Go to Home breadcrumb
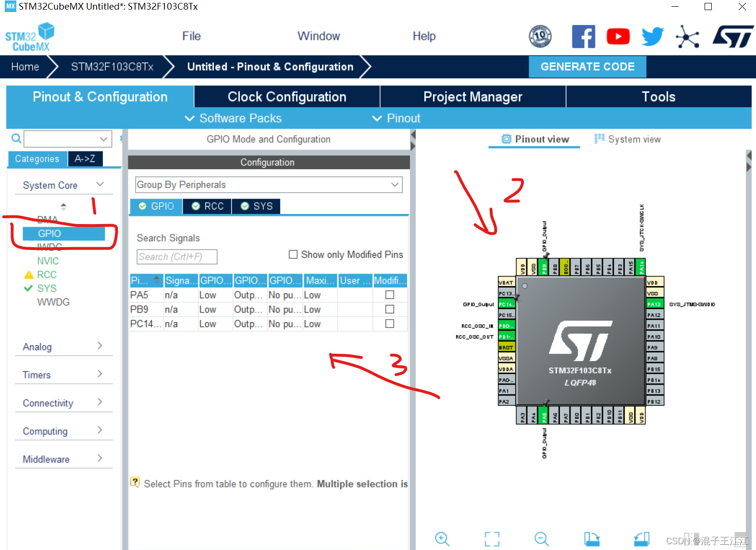The width and height of the screenshot is (756, 550). [x=25, y=67]
